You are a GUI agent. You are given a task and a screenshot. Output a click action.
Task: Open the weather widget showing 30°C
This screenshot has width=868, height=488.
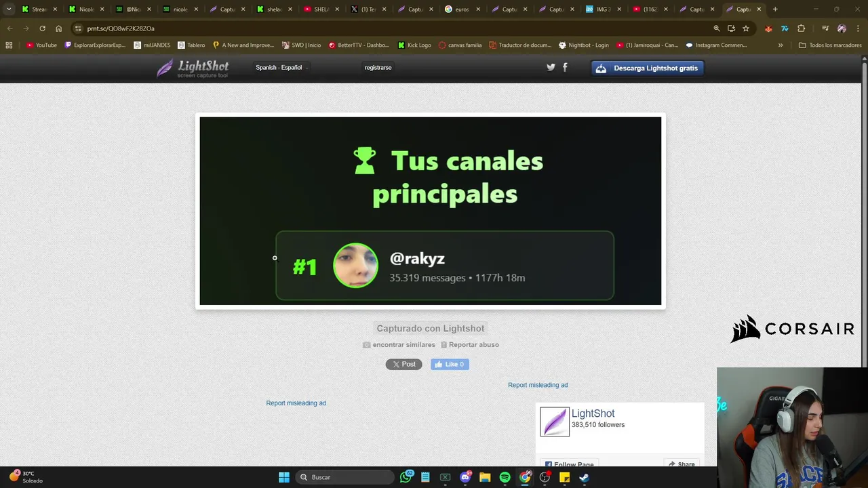pos(26,477)
